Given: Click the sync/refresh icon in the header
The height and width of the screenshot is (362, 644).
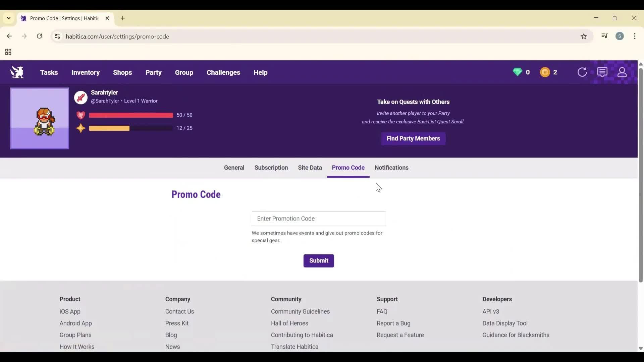Looking at the screenshot, I should click(x=583, y=72).
